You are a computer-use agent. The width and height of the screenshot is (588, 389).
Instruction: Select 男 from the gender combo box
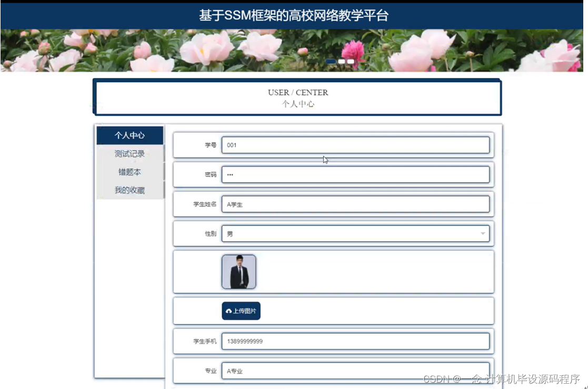[356, 233]
